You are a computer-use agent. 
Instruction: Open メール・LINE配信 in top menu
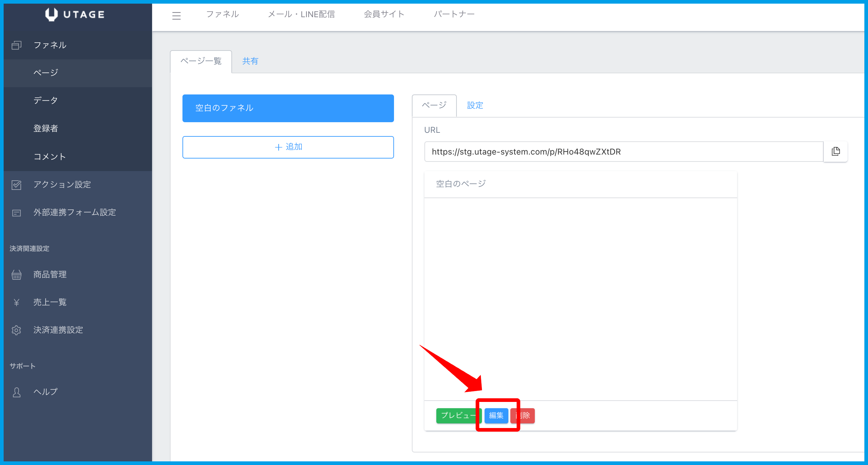301,14
